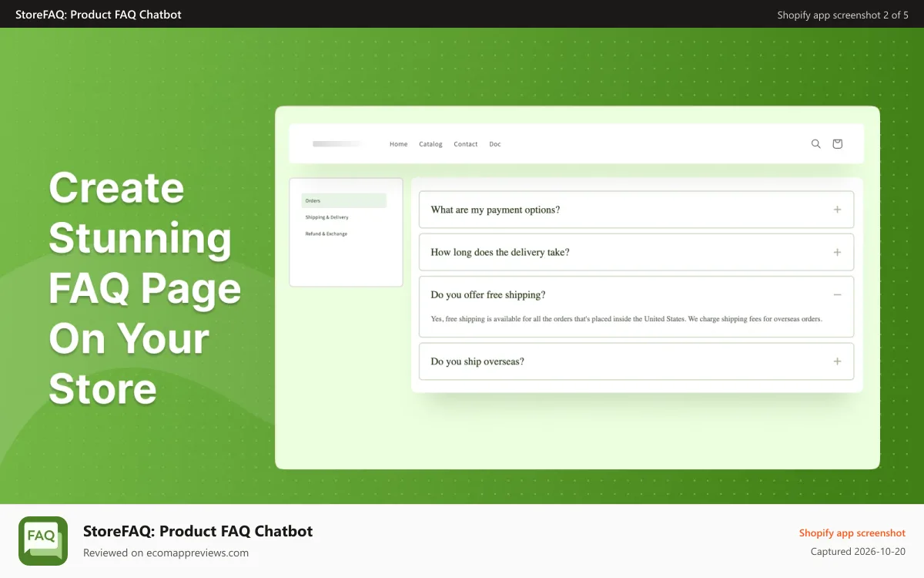Viewport: 924px width, 578px height.
Task: Click the 'How long does the delivery take?' question
Action: click(x=500, y=252)
